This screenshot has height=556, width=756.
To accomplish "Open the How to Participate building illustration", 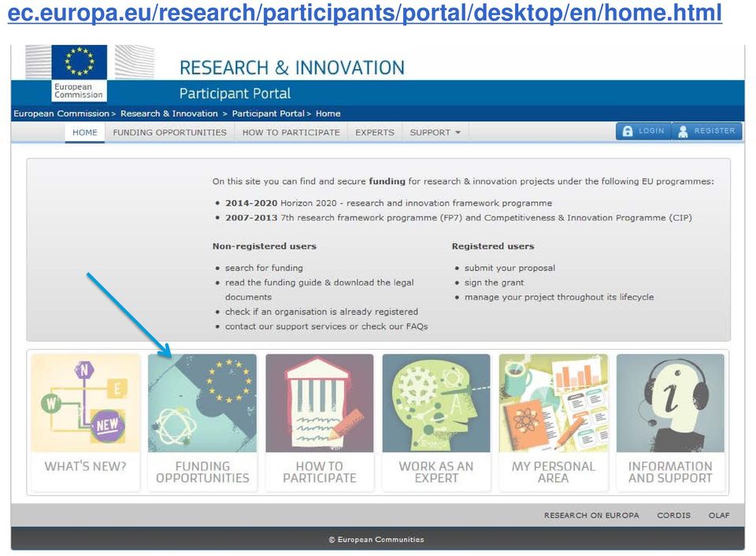I will (x=320, y=403).
